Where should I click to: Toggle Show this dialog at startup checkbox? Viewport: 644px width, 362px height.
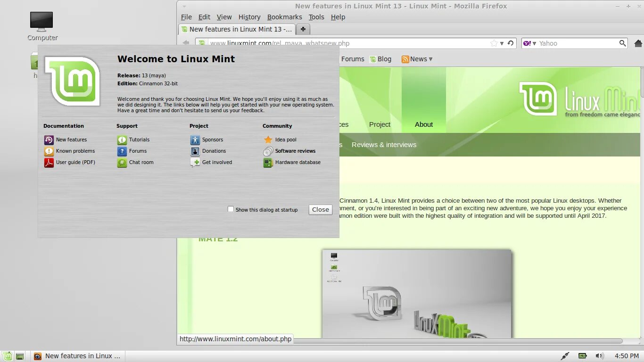[x=231, y=209]
